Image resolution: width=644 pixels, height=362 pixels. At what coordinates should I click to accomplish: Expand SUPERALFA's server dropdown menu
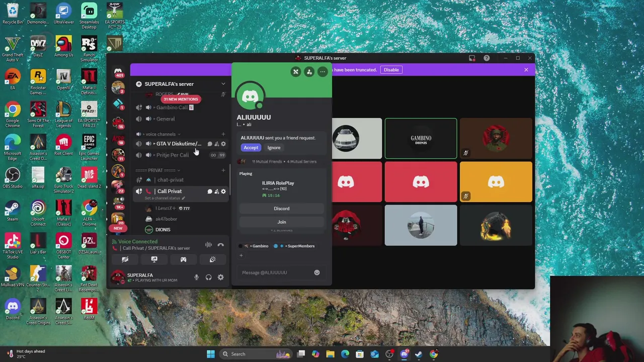pyautogui.click(x=223, y=84)
